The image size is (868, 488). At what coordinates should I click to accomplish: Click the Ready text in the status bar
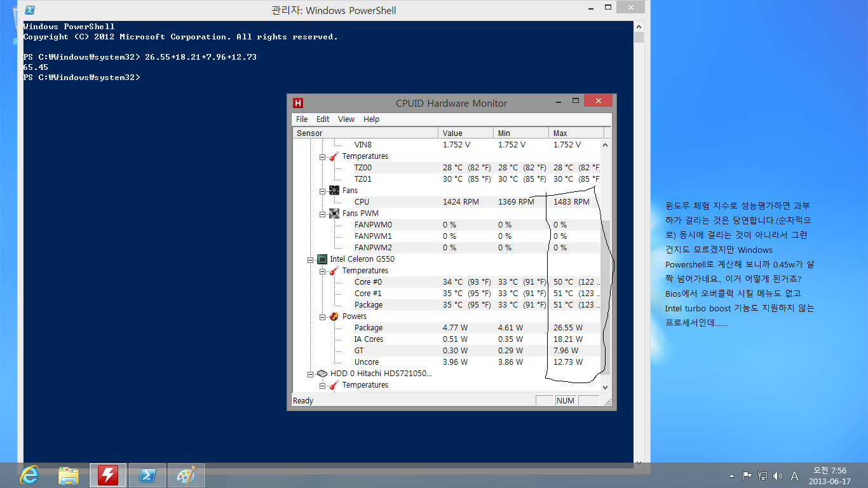[x=303, y=401]
